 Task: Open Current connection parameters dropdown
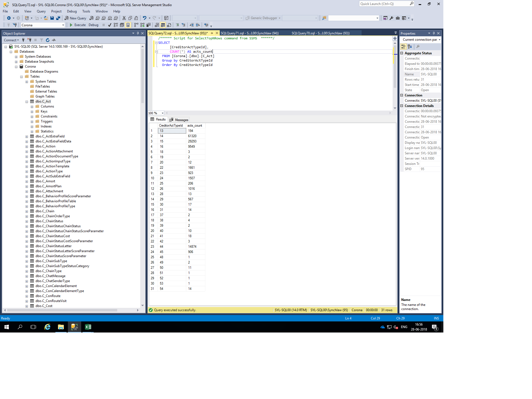[x=439, y=40]
